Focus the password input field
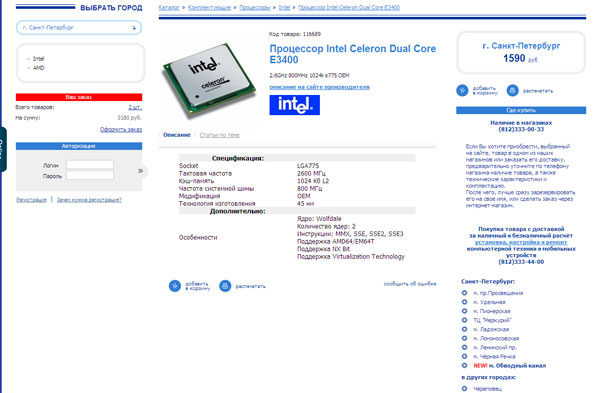The image size is (595, 393). click(x=90, y=175)
